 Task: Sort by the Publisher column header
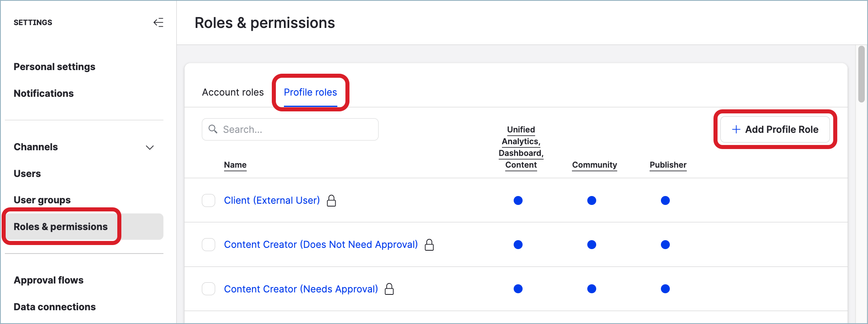point(668,165)
